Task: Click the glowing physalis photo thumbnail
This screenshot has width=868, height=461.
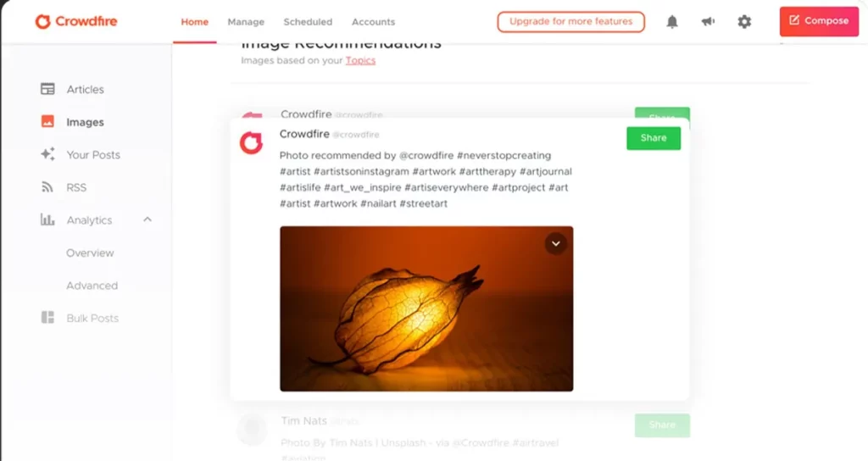Action: (x=426, y=308)
